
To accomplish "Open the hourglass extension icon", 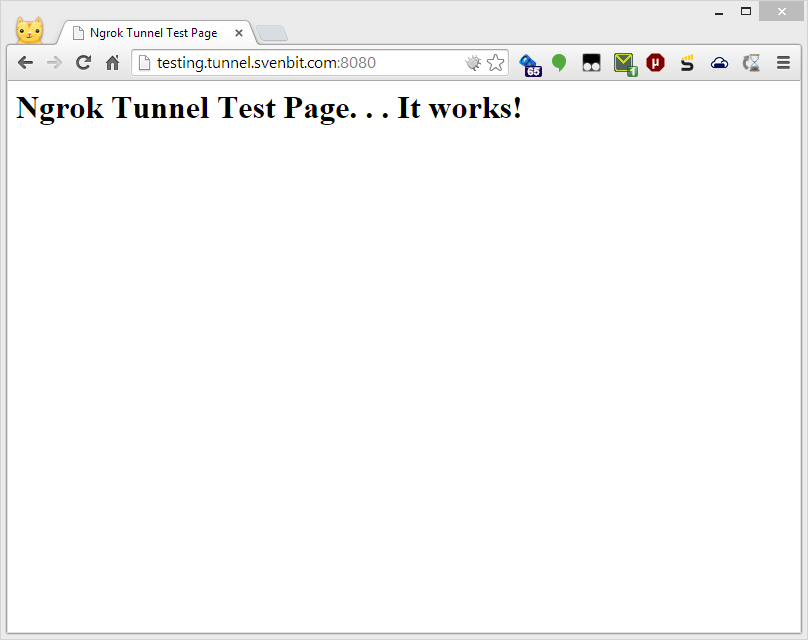I will [x=752, y=63].
